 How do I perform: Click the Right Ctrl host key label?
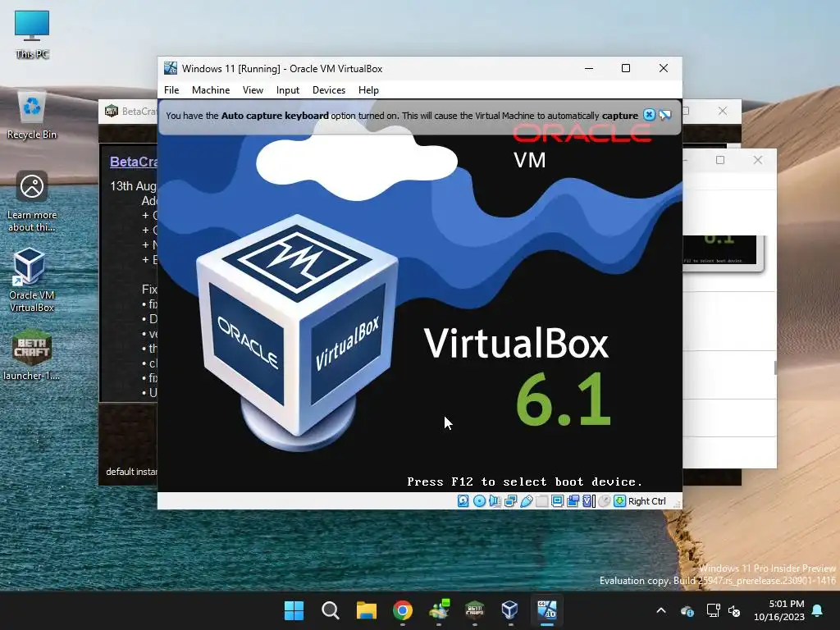pos(646,501)
